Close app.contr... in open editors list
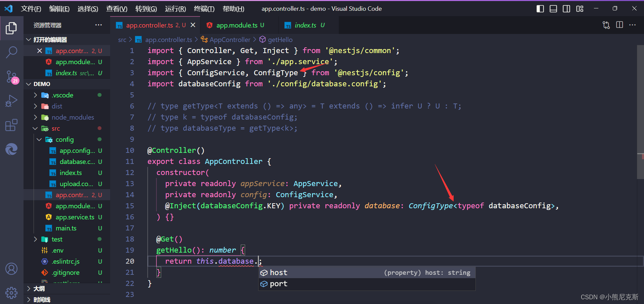 (40, 51)
